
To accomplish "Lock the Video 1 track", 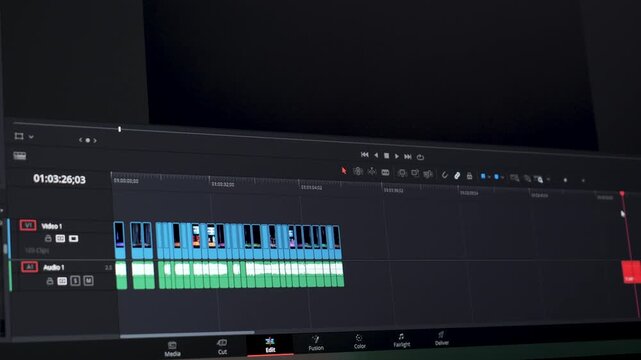I will 48,238.
